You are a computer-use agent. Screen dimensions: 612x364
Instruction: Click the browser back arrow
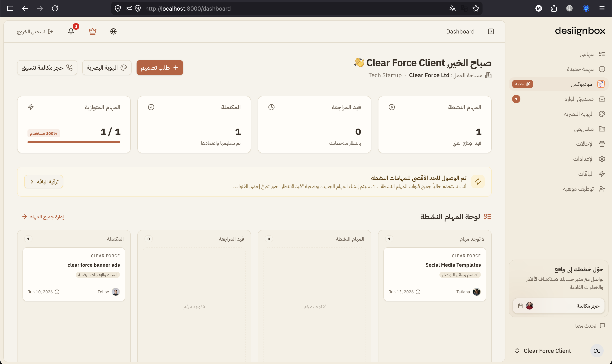(x=25, y=9)
